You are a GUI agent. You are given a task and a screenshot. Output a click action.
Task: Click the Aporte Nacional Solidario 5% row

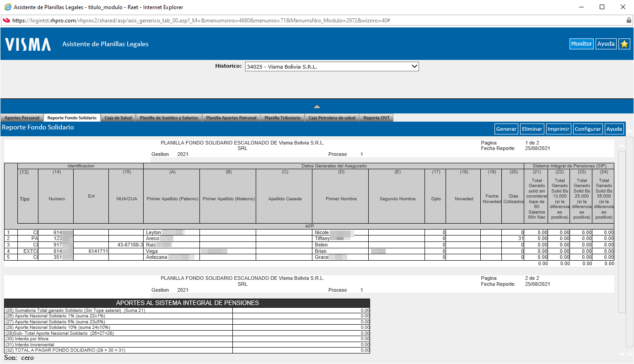pos(187,321)
